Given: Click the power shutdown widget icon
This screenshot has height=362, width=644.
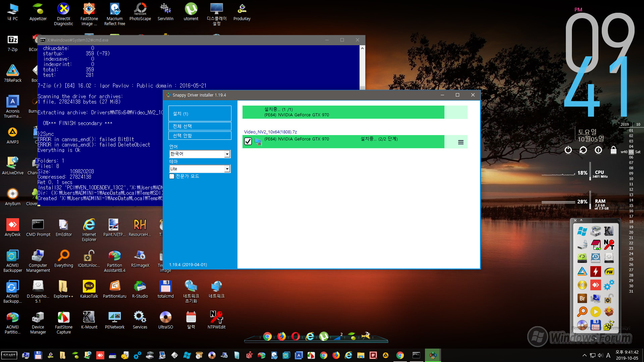Looking at the screenshot, I should click(x=568, y=150).
